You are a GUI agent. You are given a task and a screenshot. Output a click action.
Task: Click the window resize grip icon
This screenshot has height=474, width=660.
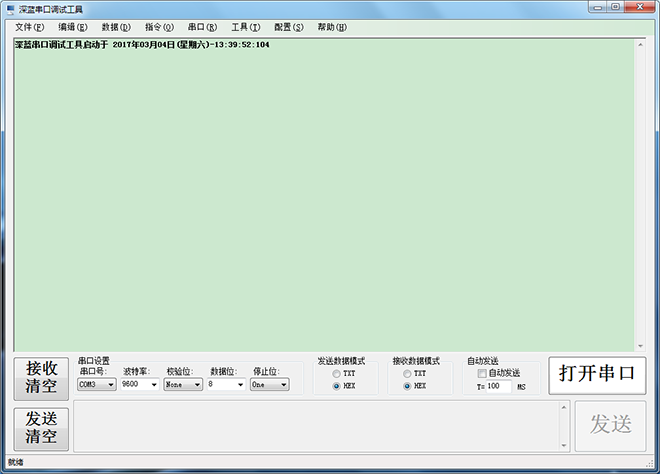650,463
